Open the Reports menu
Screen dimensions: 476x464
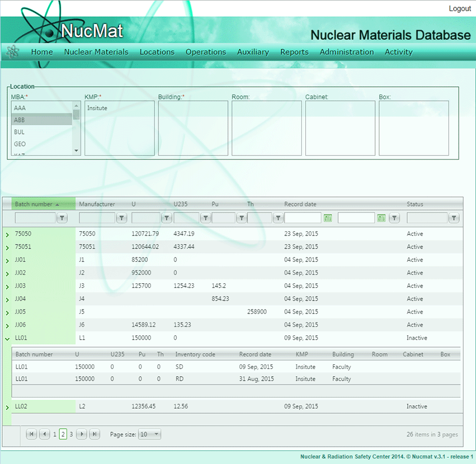(294, 52)
